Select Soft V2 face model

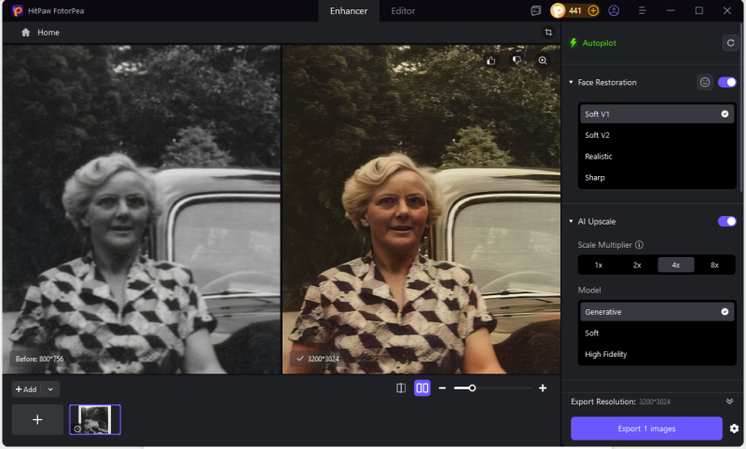click(x=657, y=135)
